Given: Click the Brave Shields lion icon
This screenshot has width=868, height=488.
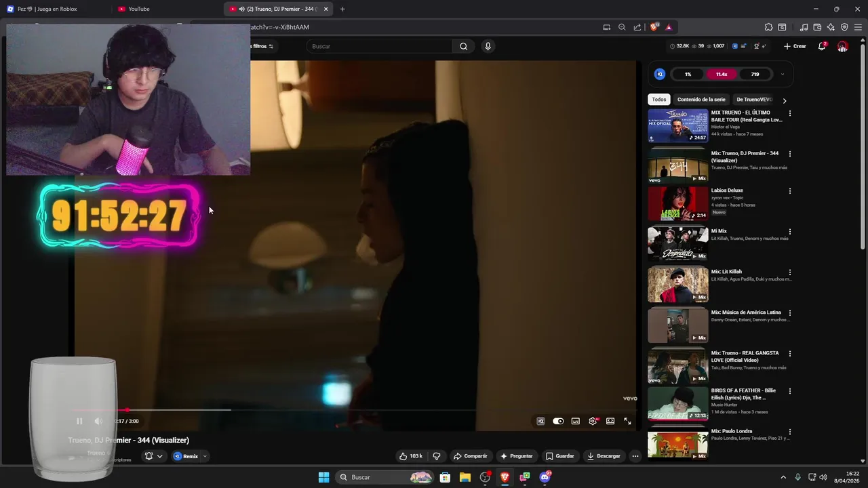Looking at the screenshot, I should coord(654,27).
